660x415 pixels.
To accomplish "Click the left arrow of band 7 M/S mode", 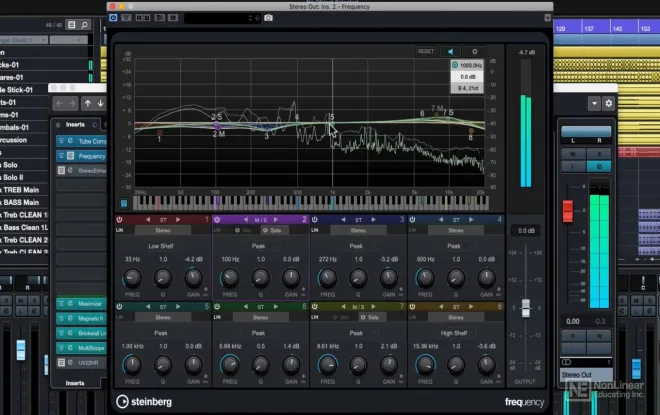I will coord(343,307).
